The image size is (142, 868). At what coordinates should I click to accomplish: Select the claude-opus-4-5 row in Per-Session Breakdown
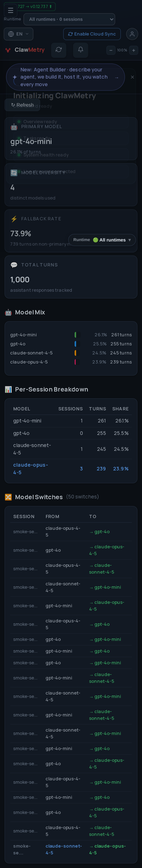coord(71,469)
